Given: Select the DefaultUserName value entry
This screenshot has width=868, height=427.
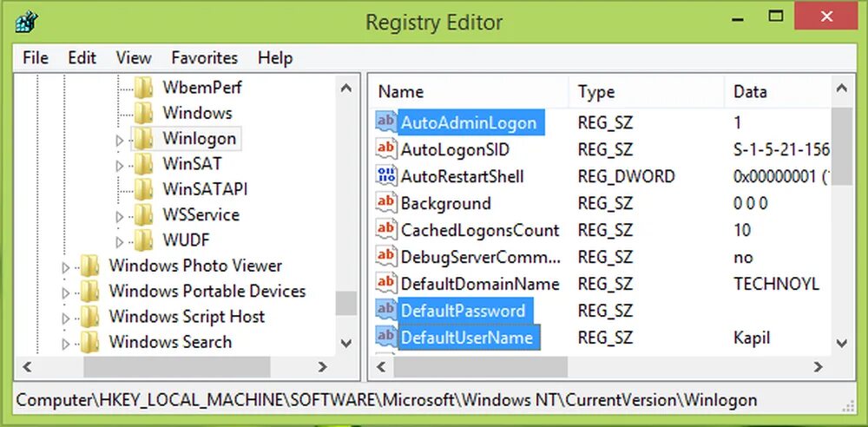Looking at the screenshot, I should tap(467, 338).
